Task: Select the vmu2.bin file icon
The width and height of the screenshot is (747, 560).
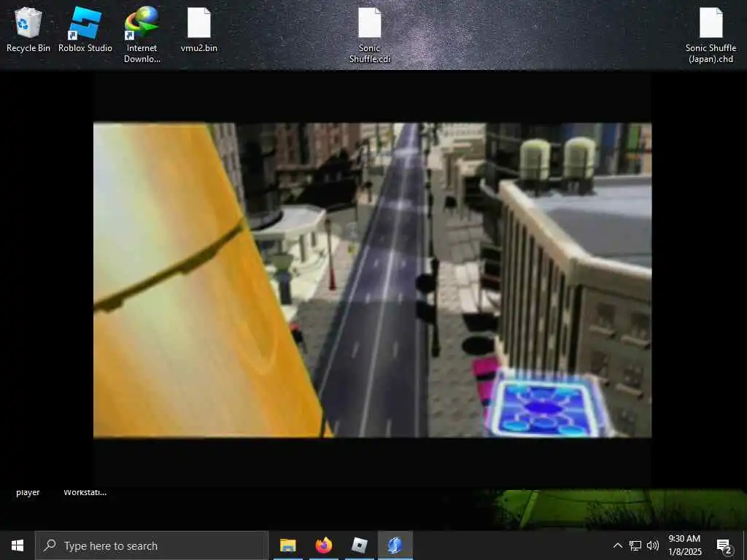Action: pyautogui.click(x=199, y=29)
